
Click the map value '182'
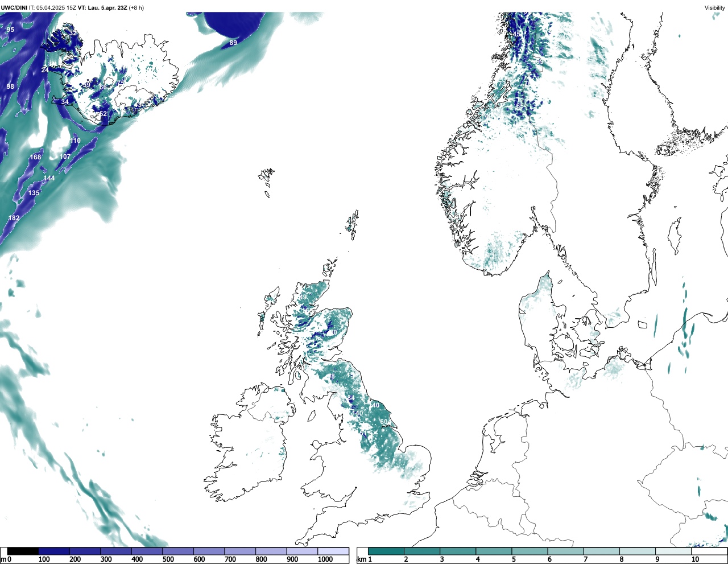tap(14, 218)
